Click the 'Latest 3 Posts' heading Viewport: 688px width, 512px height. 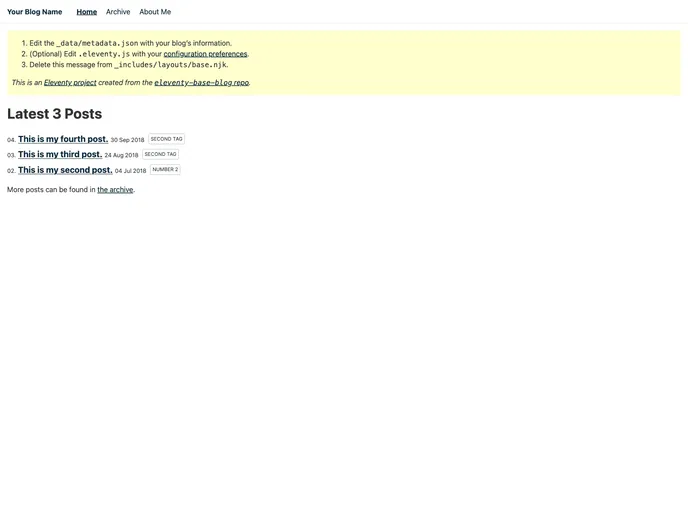click(55, 114)
